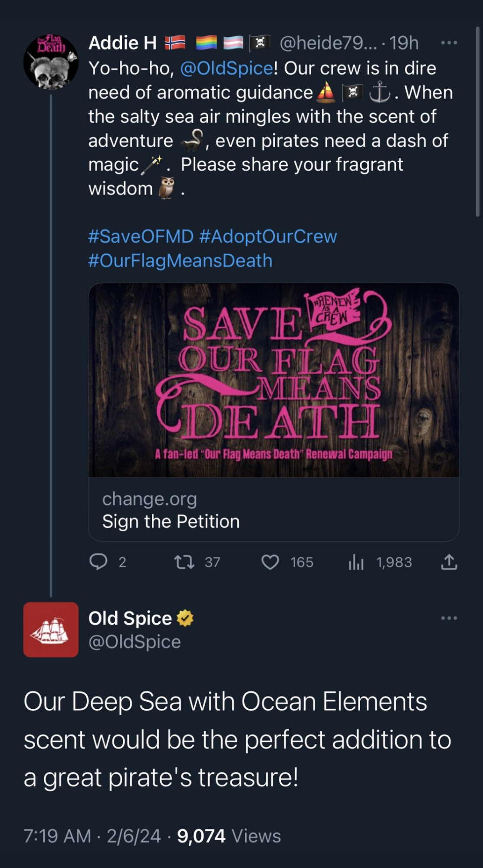
Task: Click the @OldSpice handle under name
Action: tap(135, 641)
